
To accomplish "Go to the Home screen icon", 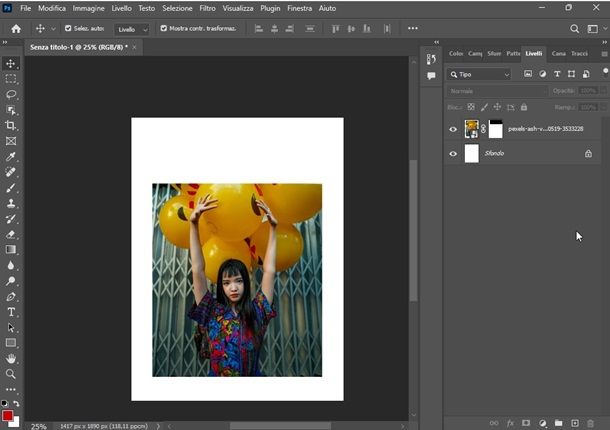I will pyautogui.click(x=16, y=28).
